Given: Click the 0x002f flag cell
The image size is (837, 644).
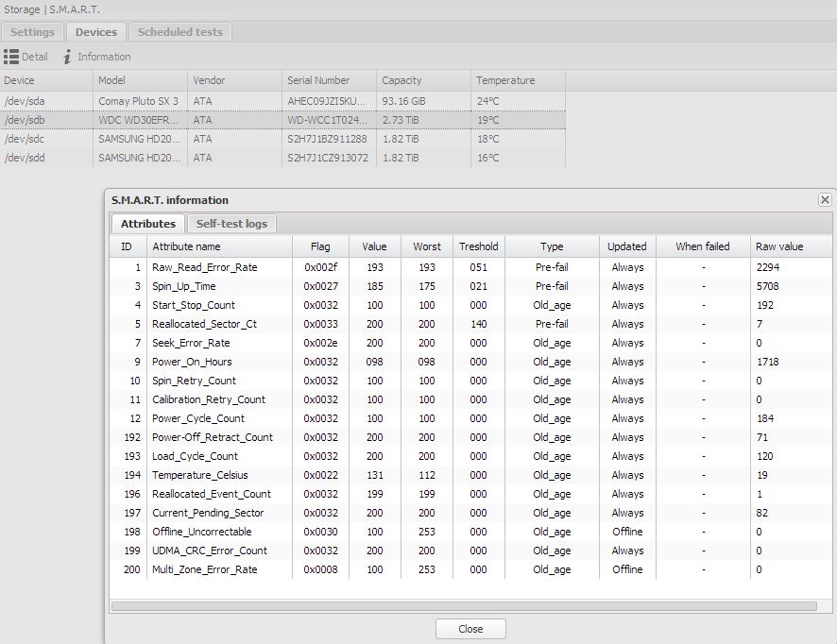Looking at the screenshot, I should [x=321, y=267].
